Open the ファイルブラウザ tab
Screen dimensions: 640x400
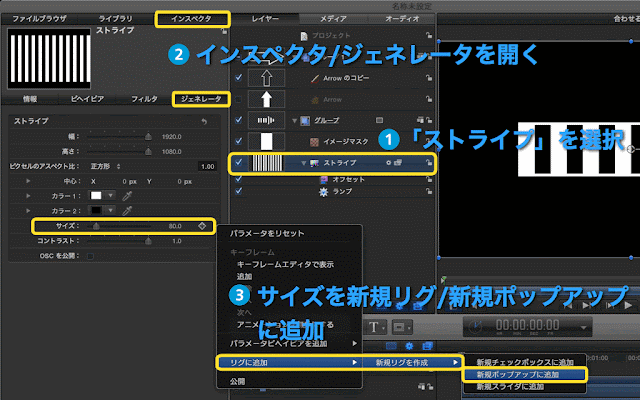39,19
